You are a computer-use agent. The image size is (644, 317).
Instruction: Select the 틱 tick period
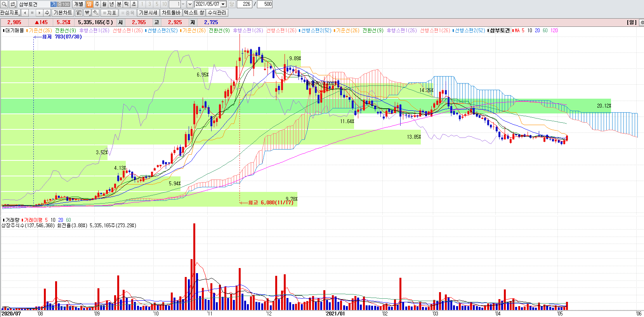(127, 4)
